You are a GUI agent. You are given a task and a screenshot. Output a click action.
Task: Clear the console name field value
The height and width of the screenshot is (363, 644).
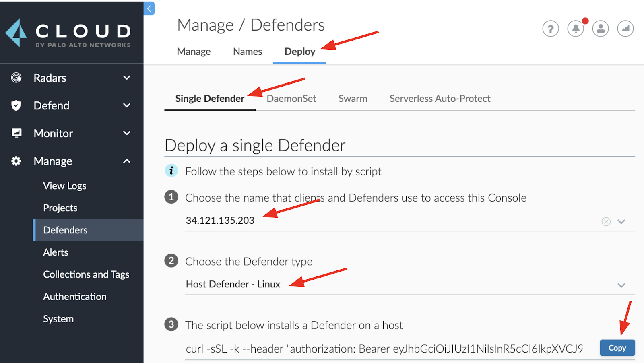click(606, 221)
